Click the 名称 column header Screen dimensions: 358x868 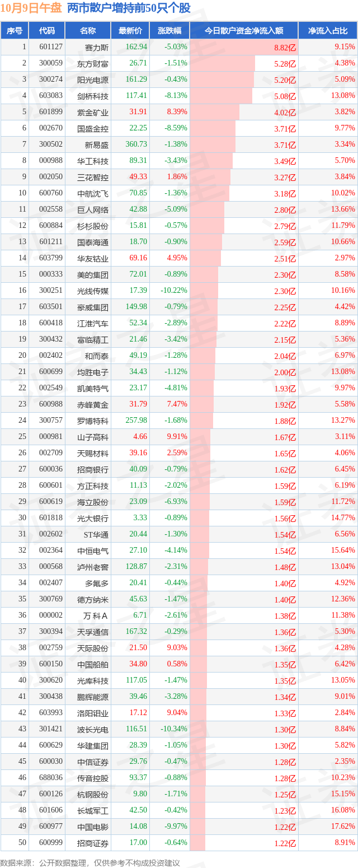click(x=88, y=31)
